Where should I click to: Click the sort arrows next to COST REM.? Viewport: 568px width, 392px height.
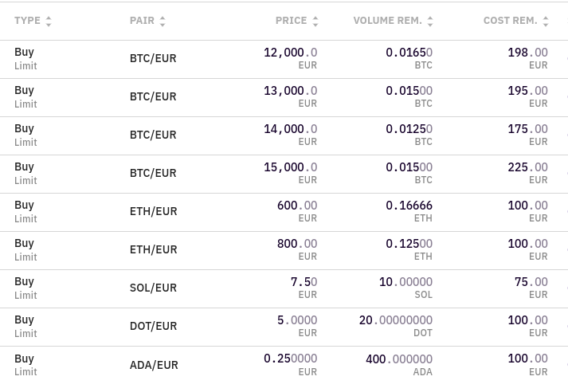[545, 22]
